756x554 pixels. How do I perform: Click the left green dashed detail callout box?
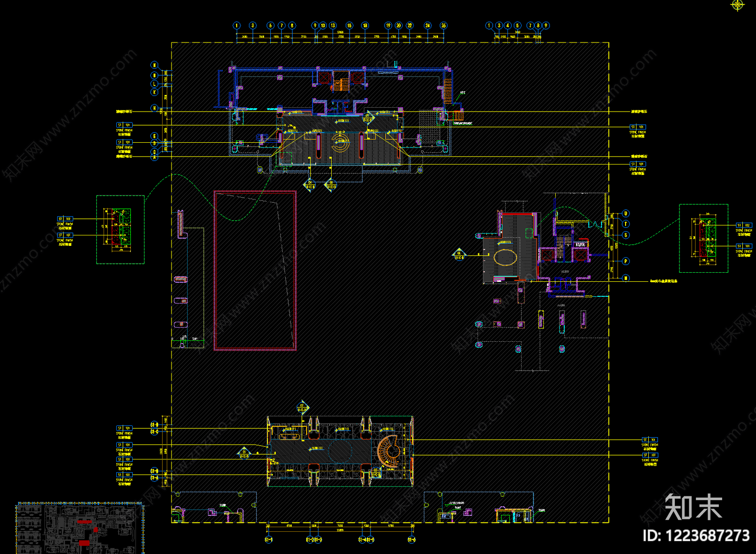coord(120,229)
